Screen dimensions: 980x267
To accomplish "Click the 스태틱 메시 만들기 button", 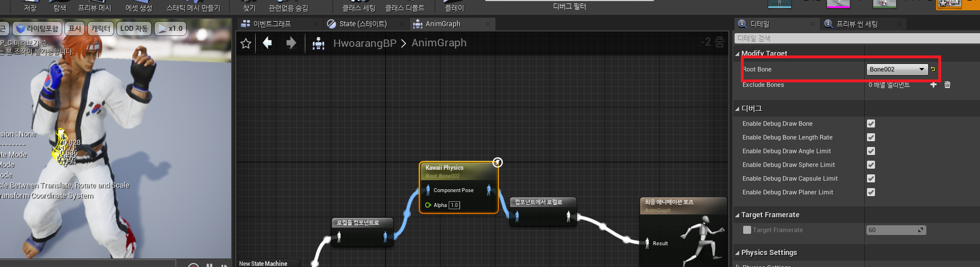I will click(193, 7).
